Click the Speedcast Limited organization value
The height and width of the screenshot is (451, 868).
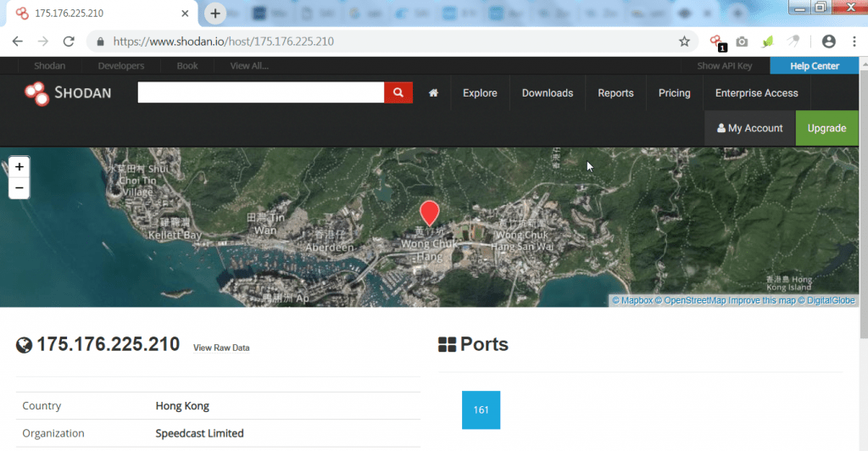click(199, 433)
